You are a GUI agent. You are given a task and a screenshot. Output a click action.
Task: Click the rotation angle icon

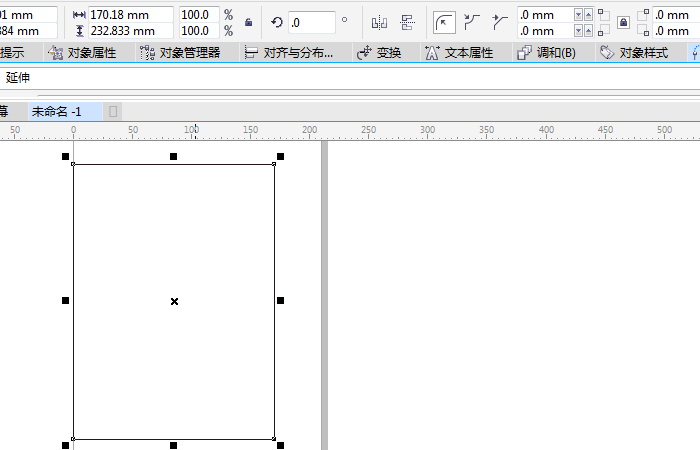coord(277,22)
